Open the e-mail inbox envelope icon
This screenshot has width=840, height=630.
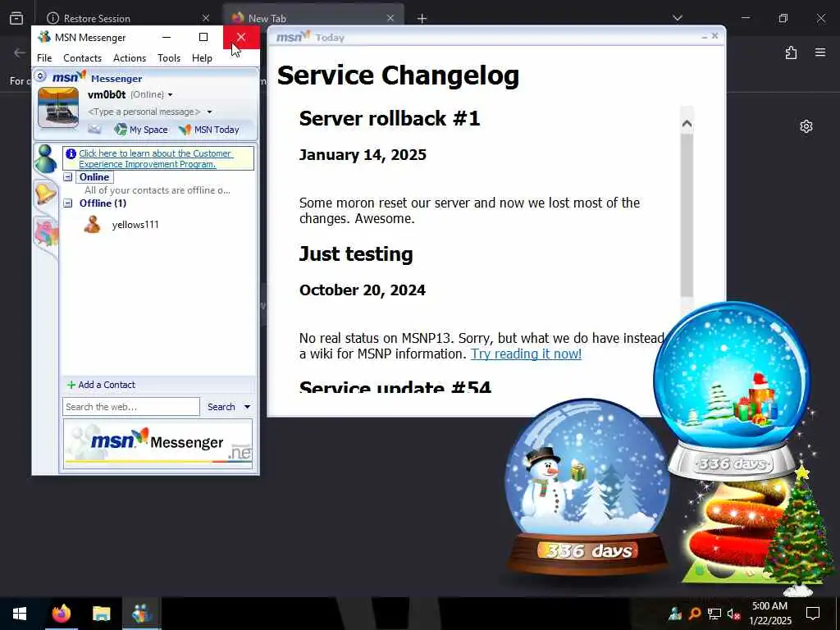[94, 129]
